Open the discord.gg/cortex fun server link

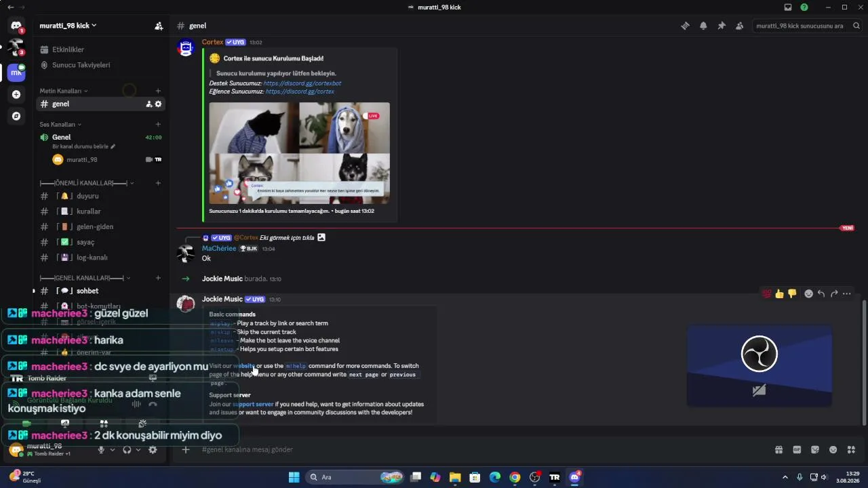click(300, 91)
